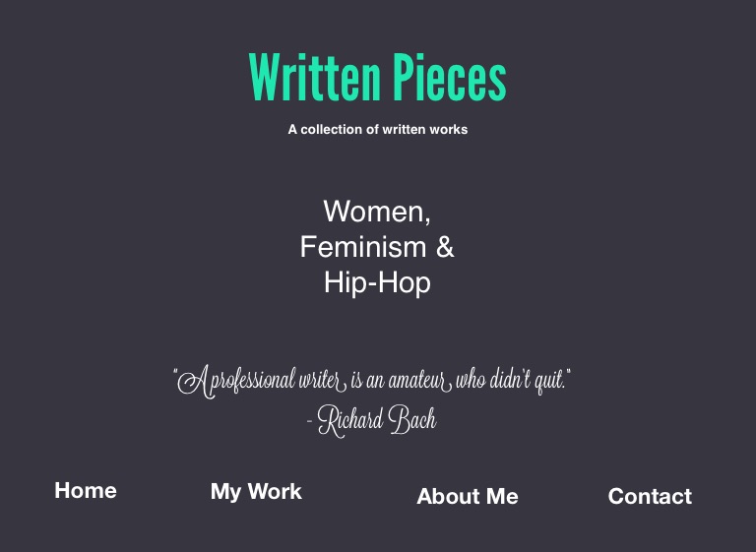Click the subtitle 'A collection of written works'
Screen dimensions: 756x552
click(377, 129)
